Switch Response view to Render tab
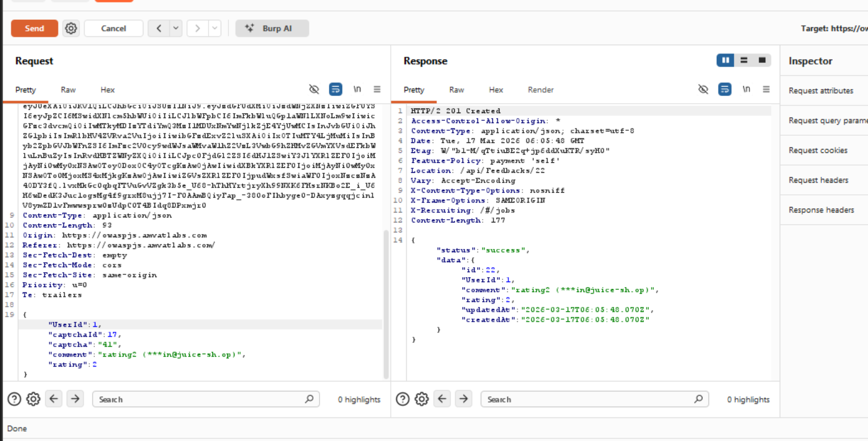Screen dimensions: 868x441 540,90
